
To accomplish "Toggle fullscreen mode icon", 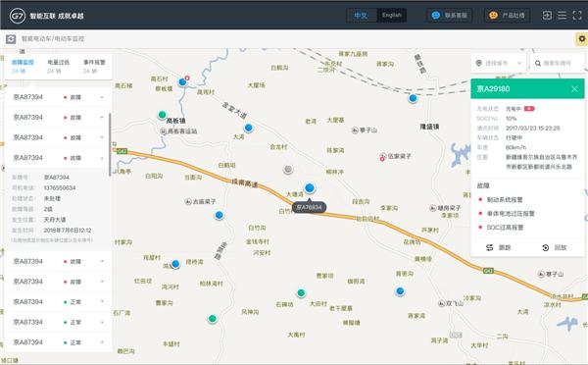I will click(577, 16).
